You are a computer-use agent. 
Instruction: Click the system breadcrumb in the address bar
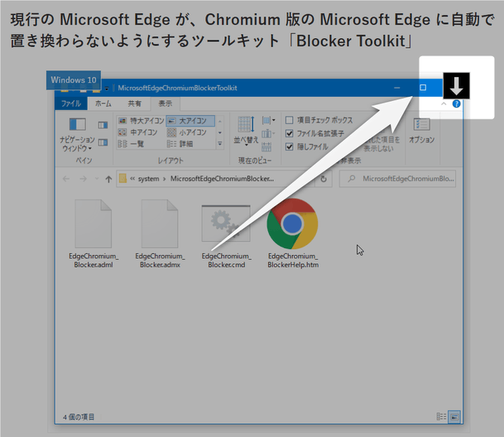148,179
